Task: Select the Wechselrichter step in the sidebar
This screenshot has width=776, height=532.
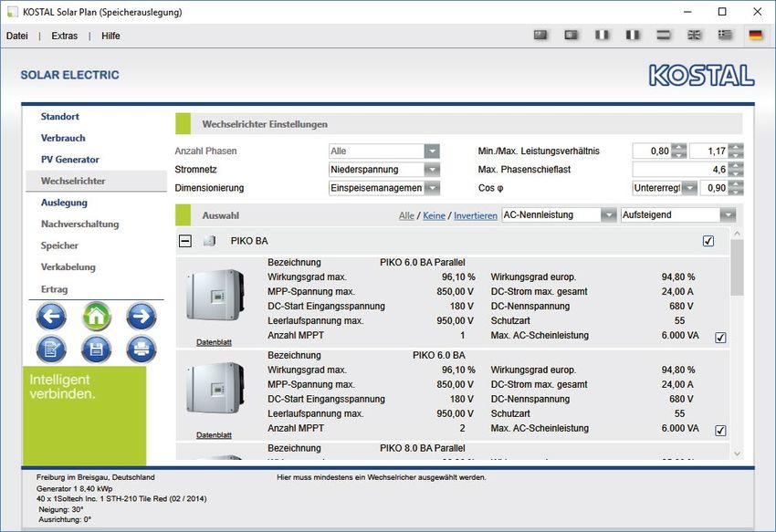Action: (x=97, y=181)
